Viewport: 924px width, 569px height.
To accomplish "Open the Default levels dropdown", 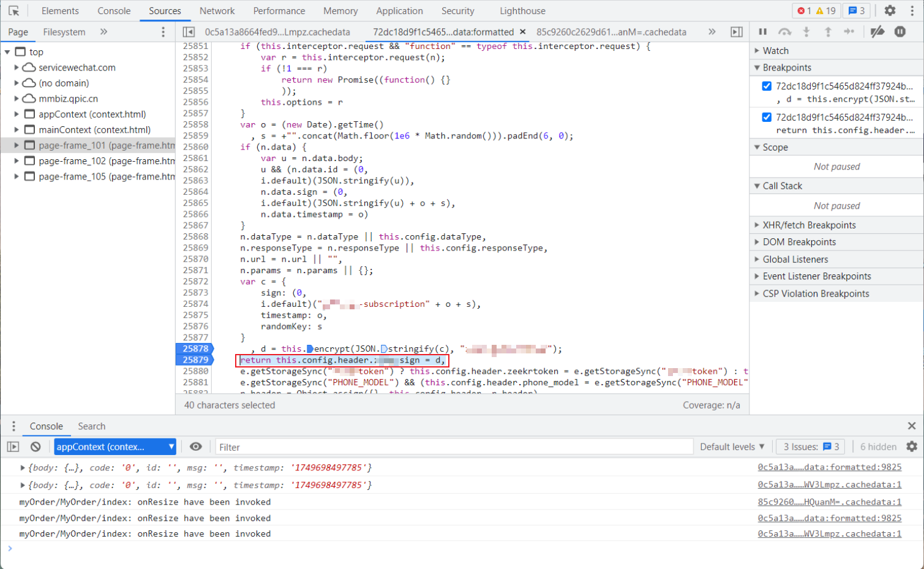I will tap(732, 447).
